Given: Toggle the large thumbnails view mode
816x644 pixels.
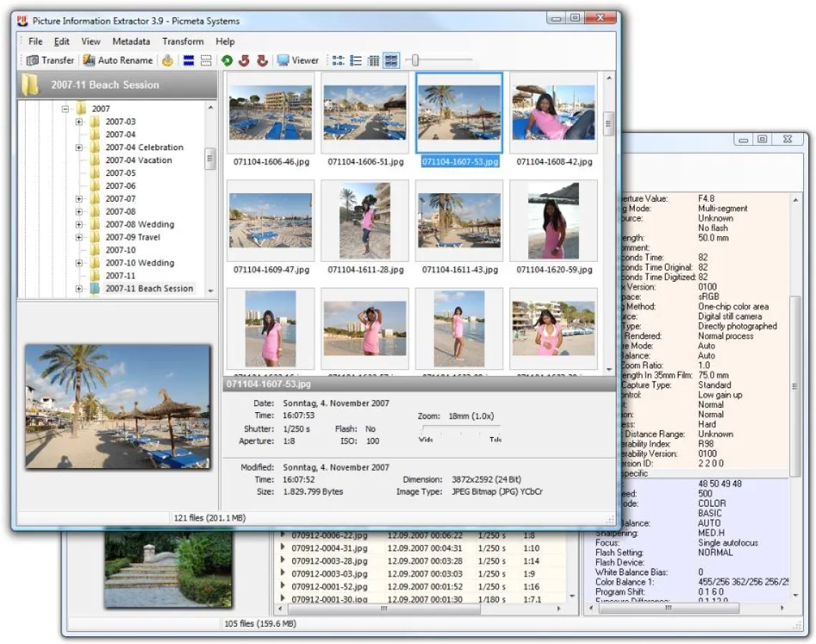Looking at the screenshot, I should (x=391, y=60).
